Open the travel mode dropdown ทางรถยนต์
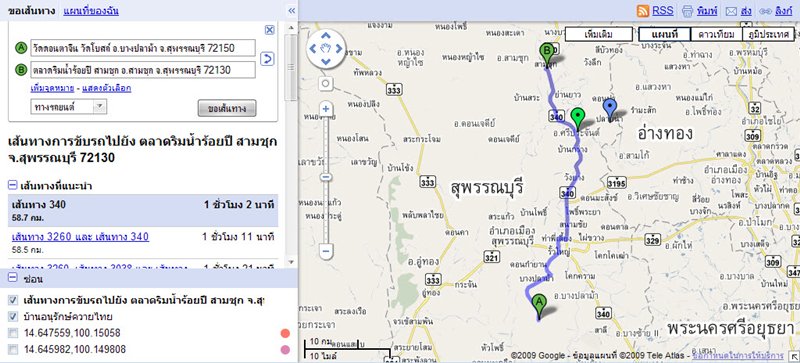The height and width of the screenshot is (363, 800). pyautogui.click(x=69, y=106)
